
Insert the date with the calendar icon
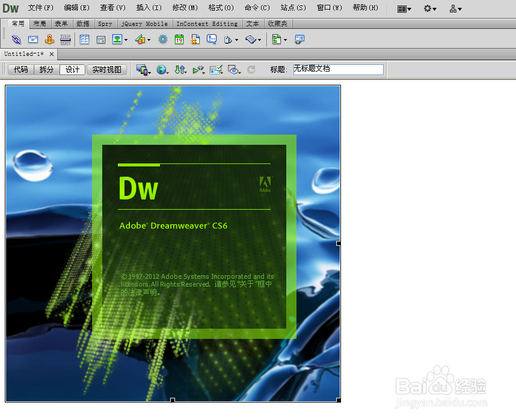pos(179,40)
